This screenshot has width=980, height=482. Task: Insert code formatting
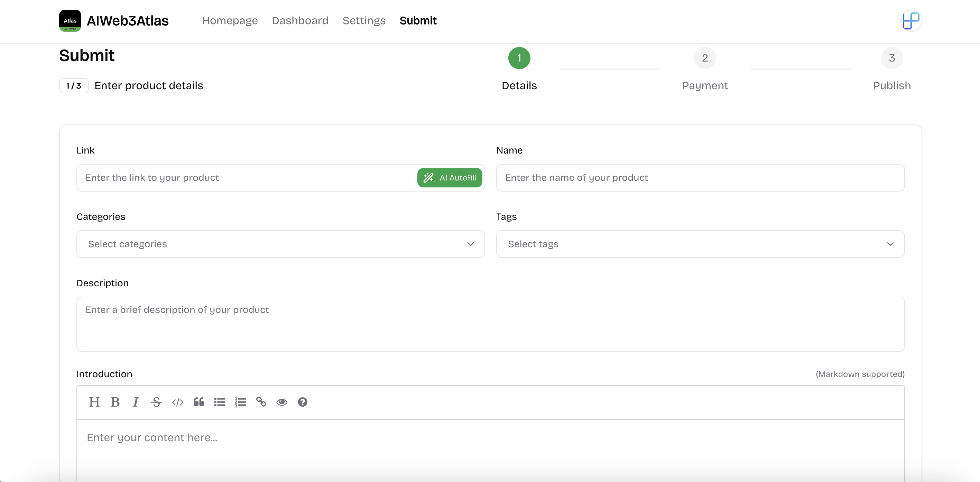pos(178,402)
